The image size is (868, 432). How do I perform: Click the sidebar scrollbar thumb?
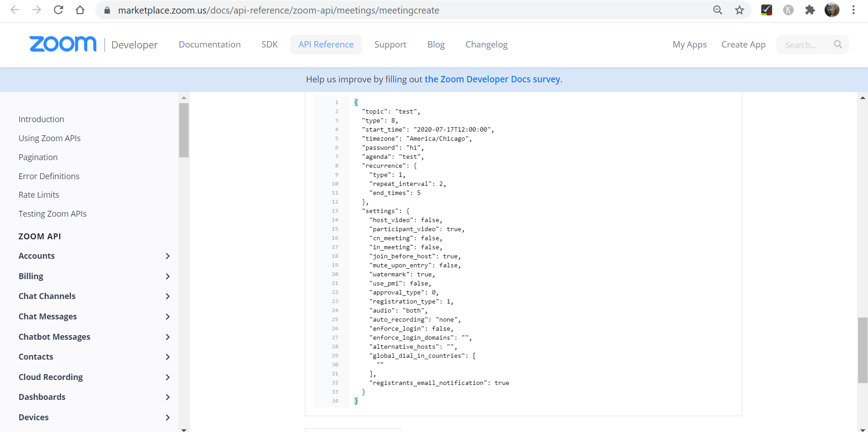pyautogui.click(x=184, y=130)
